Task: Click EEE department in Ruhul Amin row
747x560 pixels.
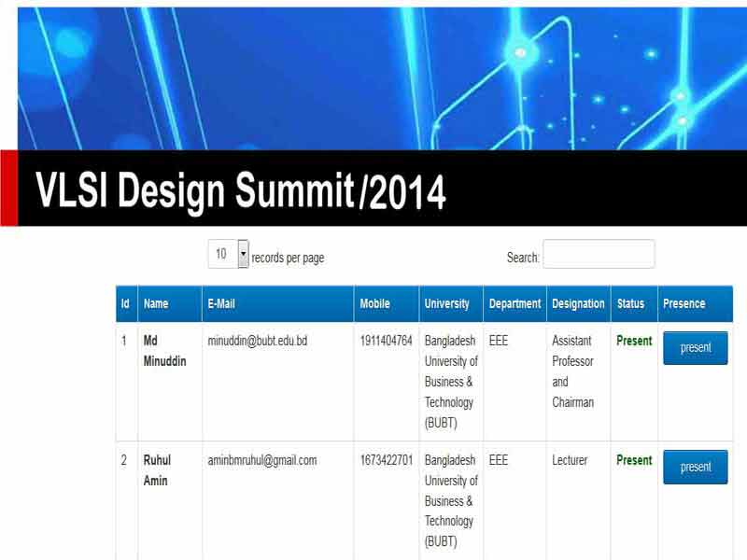Action: (499, 460)
